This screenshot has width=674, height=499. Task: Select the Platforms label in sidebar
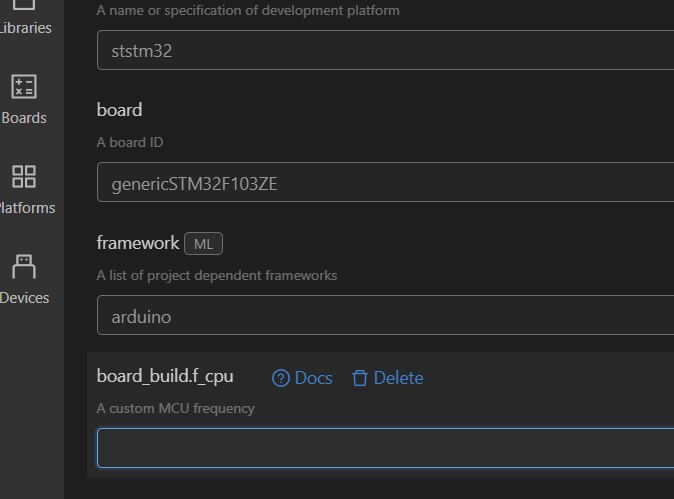coord(27,208)
